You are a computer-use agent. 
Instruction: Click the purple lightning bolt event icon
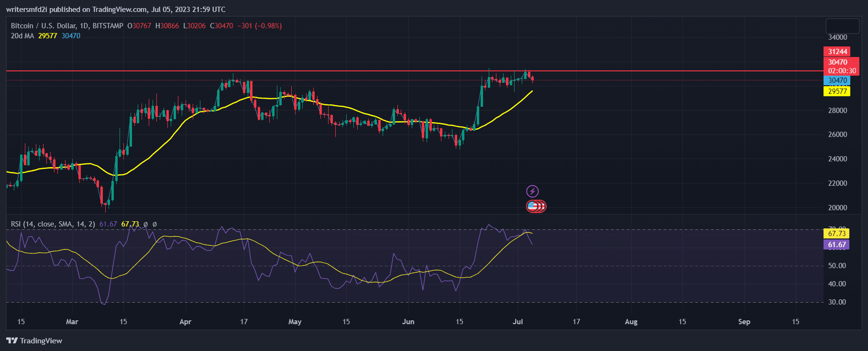(x=532, y=192)
